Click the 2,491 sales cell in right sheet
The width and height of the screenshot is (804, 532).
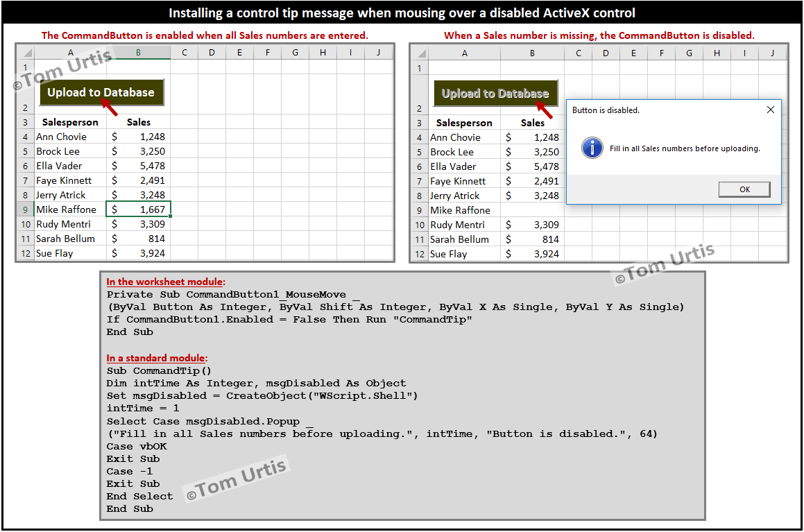pyautogui.click(x=532, y=181)
